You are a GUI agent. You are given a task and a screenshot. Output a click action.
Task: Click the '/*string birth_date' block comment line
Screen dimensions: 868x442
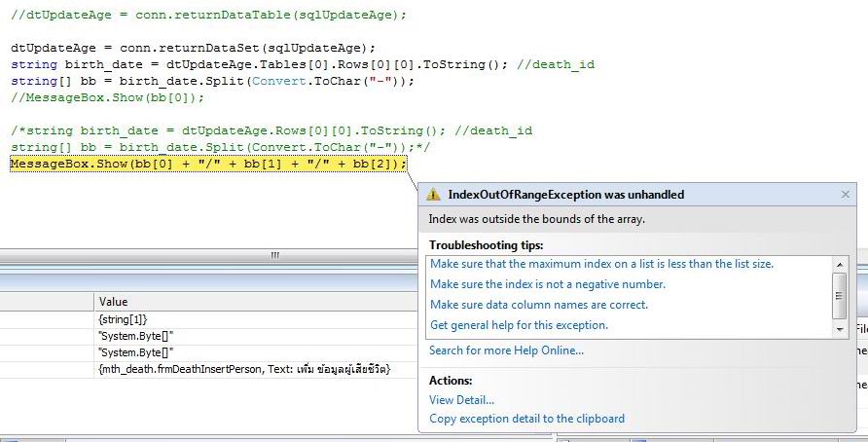pyautogui.click(x=271, y=130)
